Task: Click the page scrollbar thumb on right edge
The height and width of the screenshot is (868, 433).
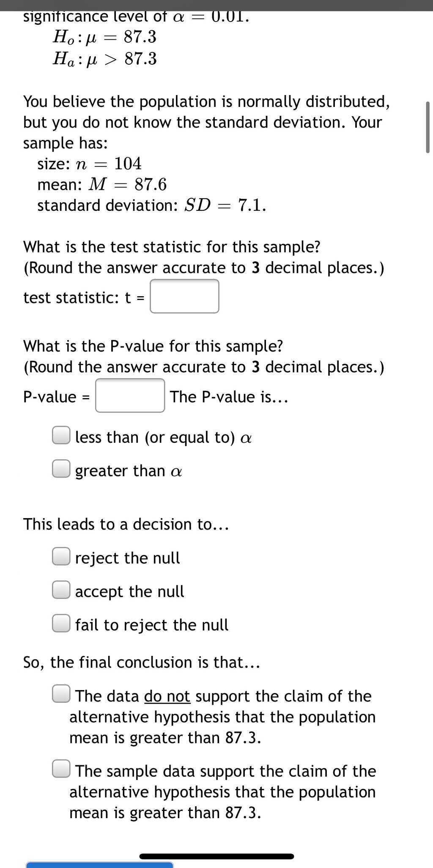Action: [428, 127]
